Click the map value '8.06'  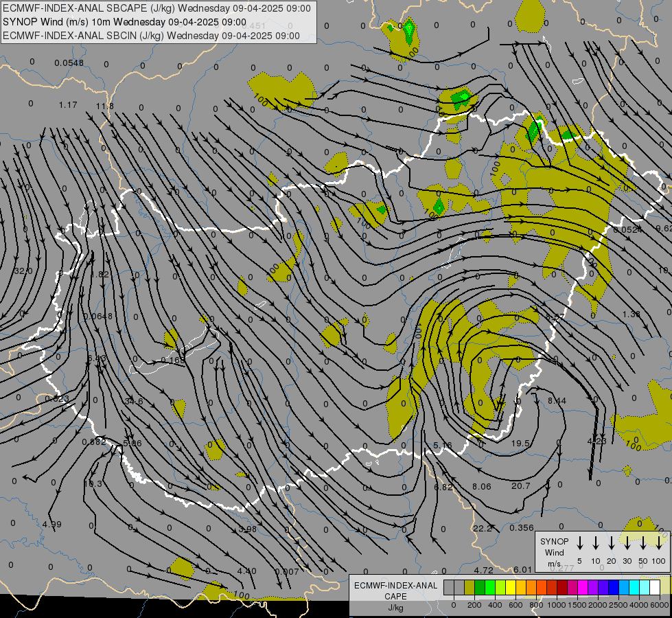tap(482, 486)
